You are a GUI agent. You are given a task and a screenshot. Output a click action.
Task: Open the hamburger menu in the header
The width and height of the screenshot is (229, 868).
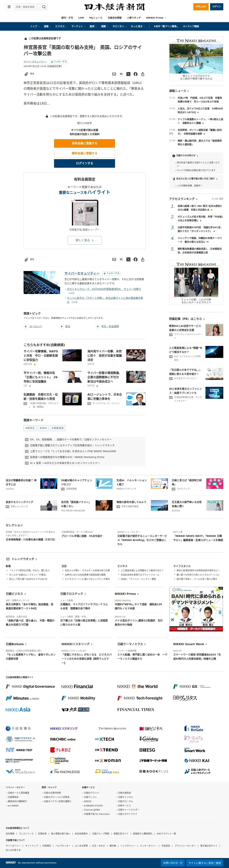9,7
